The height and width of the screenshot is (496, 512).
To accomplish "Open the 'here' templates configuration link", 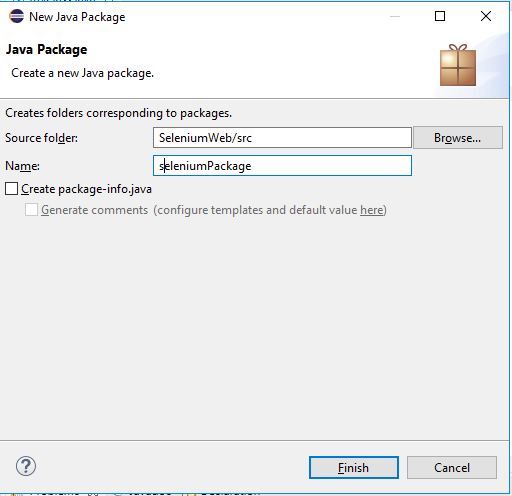I will pyautogui.click(x=372, y=210).
